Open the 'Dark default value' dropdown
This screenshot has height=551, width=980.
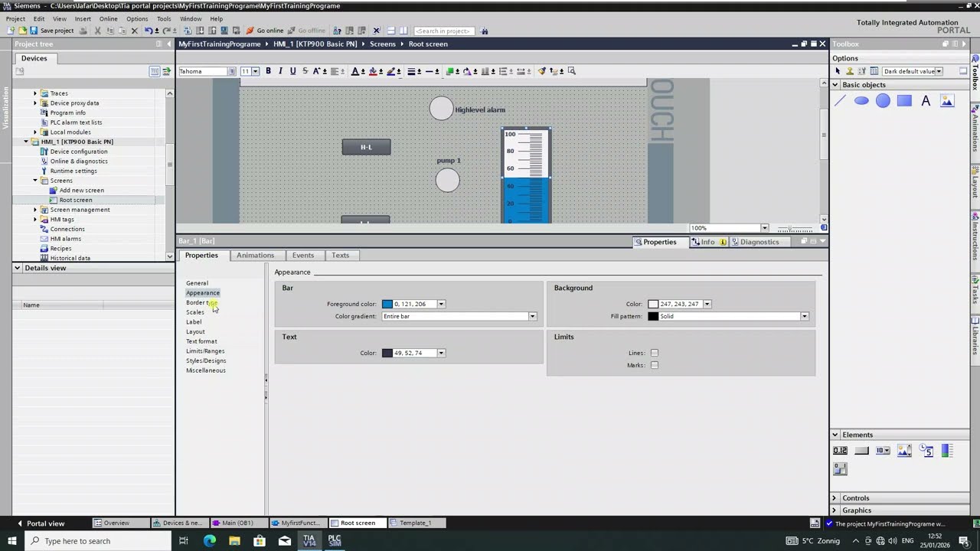tap(939, 71)
